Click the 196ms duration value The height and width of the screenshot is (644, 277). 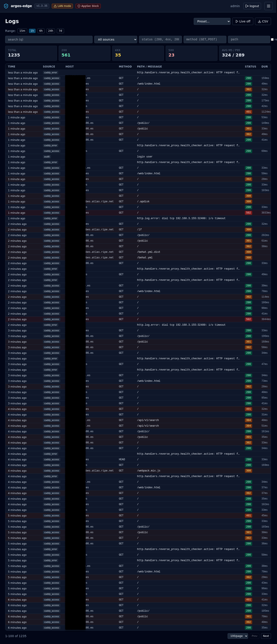click(x=265, y=336)
